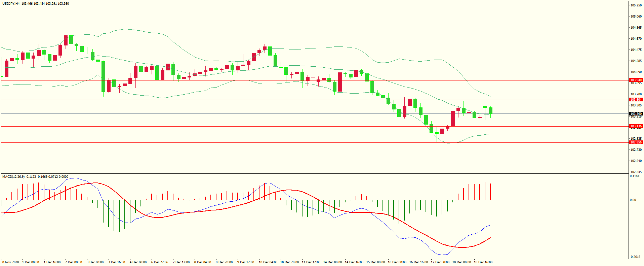Image resolution: width=644 pixels, height=266 pixels.
Task: Click the 30 Nov 2020 date label
Action: [x=10, y=262]
